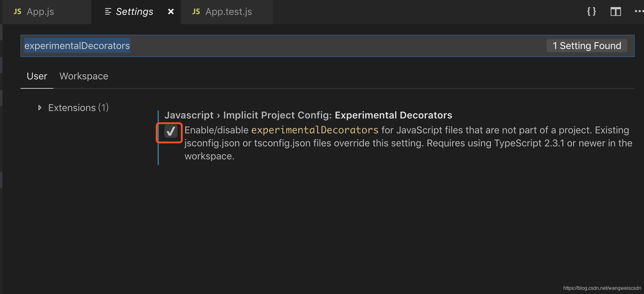Switch to the Settings tab
Image resolution: width=644 pixels, height=294 pixels.
[135, 11]
